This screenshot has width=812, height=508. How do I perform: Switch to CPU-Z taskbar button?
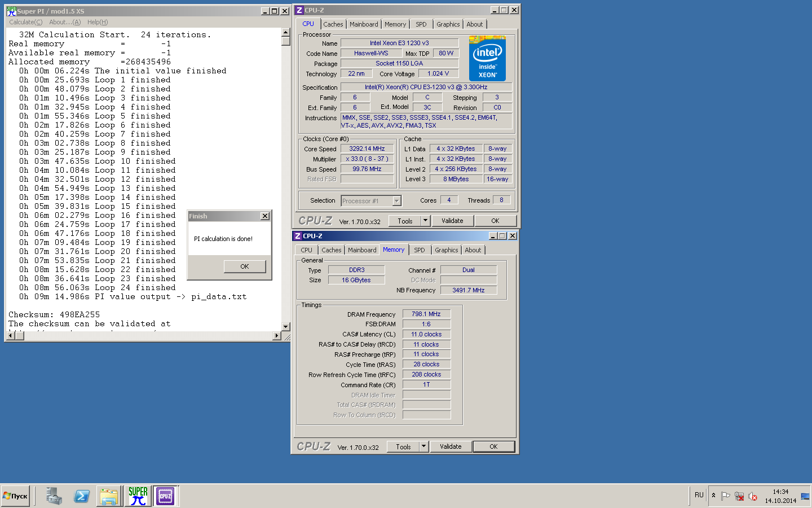[165, 496]
